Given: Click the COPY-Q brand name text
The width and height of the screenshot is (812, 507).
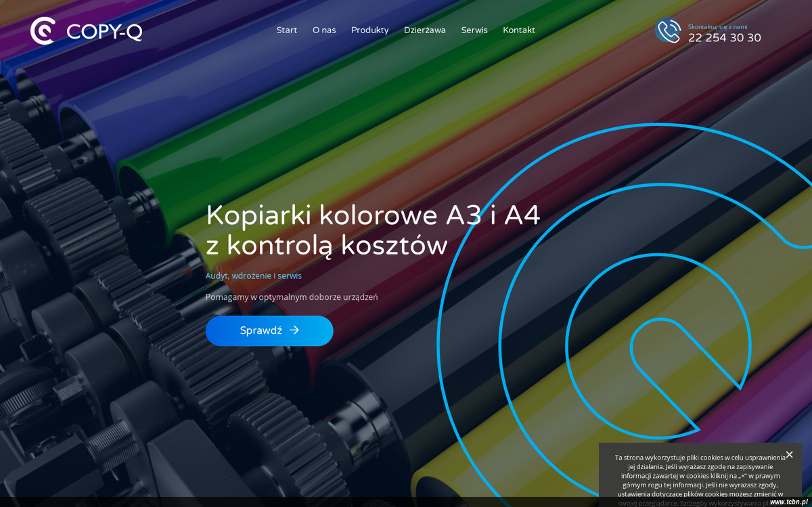Looking at the screenshot, I should point(104,31).
